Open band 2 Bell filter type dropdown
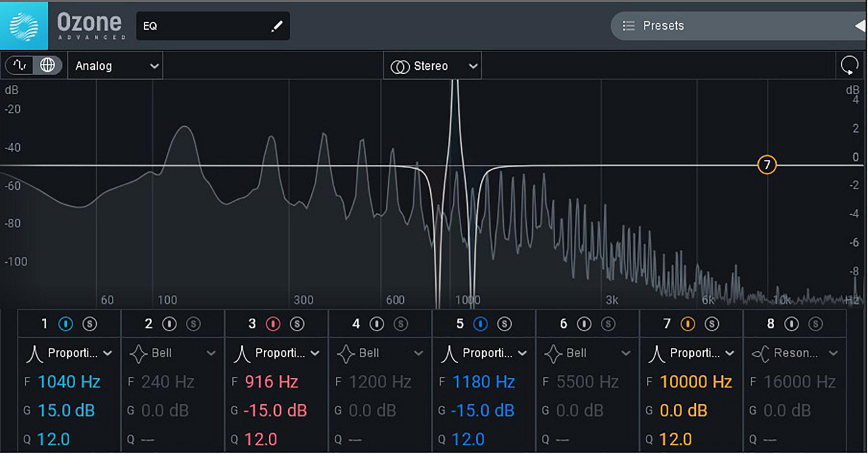 click(x=173, y=353)
